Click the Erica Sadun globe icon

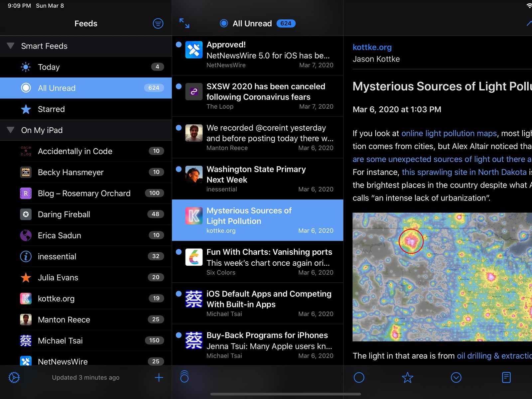[x=26, y=235]
